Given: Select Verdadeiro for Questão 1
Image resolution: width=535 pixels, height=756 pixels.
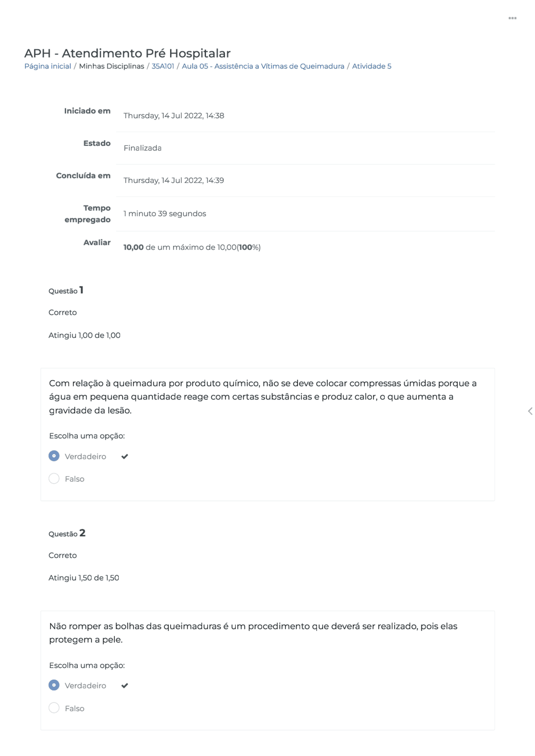Looking at the screenshot, I should (x=54, y=456).
